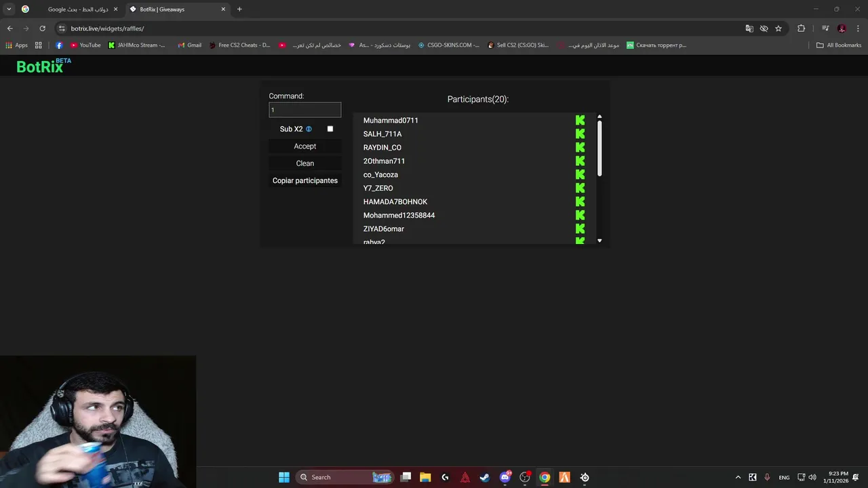Viewport: 868px width, 488px height.
Task: Click Kick icon next to RAYDIN_CO
Action: 580,148
